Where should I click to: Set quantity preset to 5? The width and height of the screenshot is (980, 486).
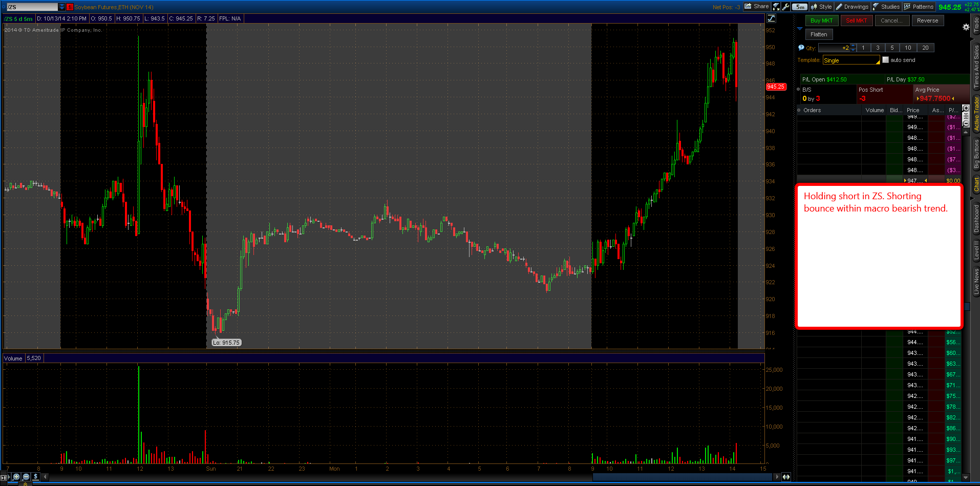(892, 48)
